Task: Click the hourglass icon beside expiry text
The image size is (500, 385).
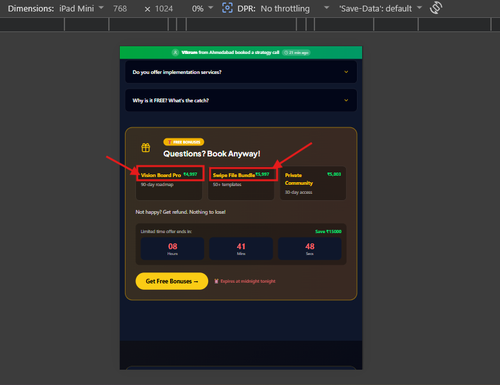Action: point(216,281)
